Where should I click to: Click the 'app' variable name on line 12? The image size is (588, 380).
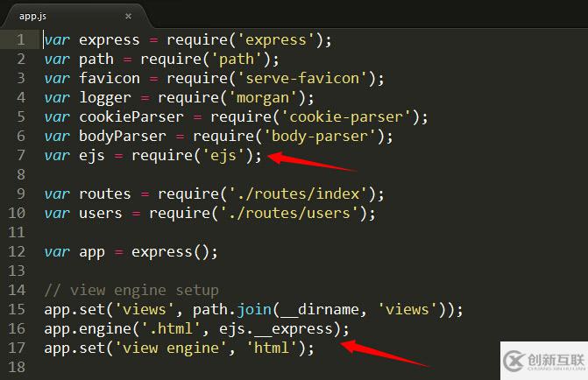tap(91, 252)
